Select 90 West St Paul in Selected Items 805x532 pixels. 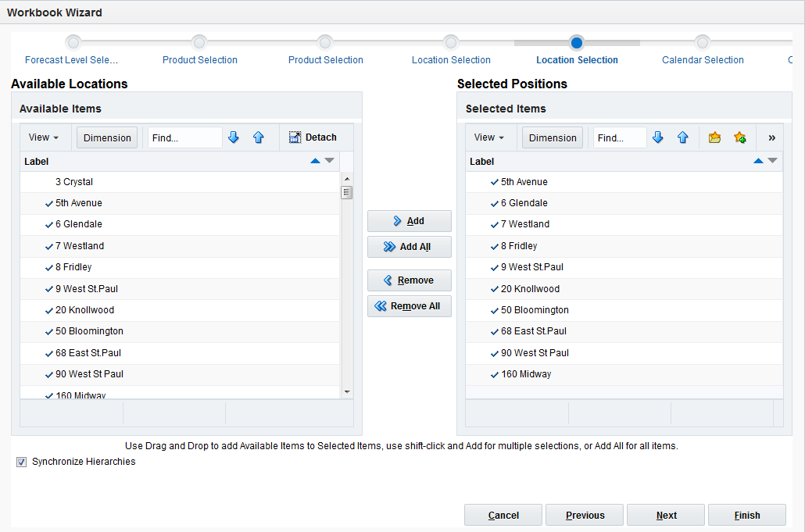[624, 353]
